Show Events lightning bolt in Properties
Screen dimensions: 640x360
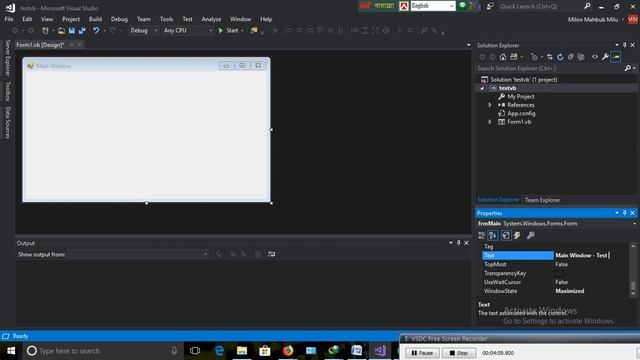pyautogui.click(x=517, y=236)
